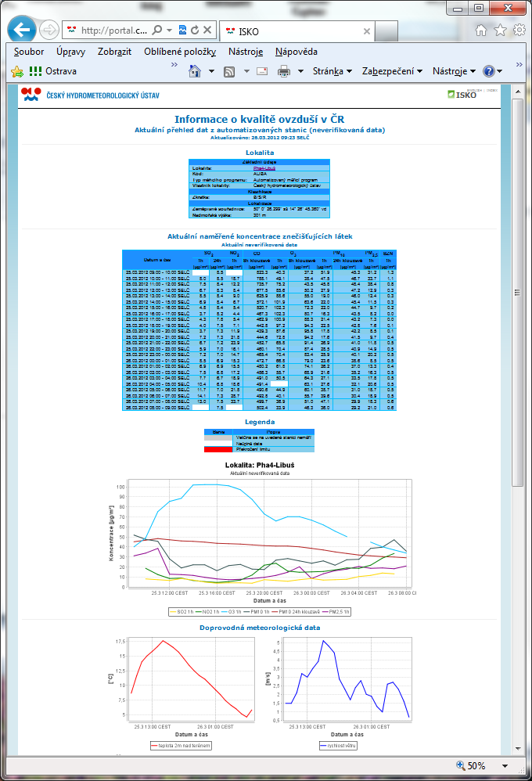
Task: Open the Úpravy menu
Action: tap(70, 52)
